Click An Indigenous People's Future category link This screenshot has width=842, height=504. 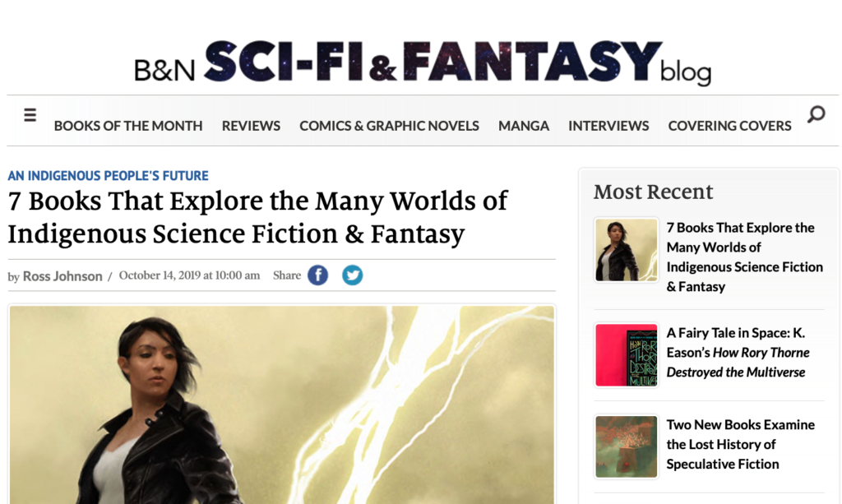(108, 175)
